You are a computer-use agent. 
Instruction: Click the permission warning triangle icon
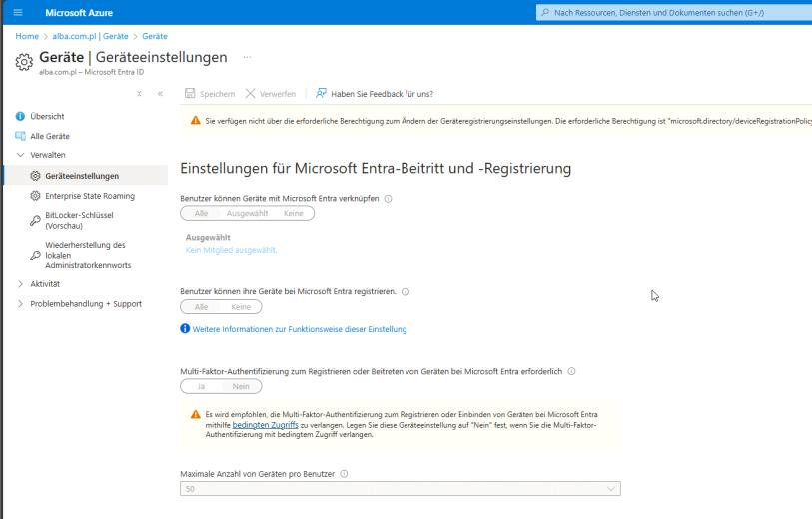[x=195, y=121]
